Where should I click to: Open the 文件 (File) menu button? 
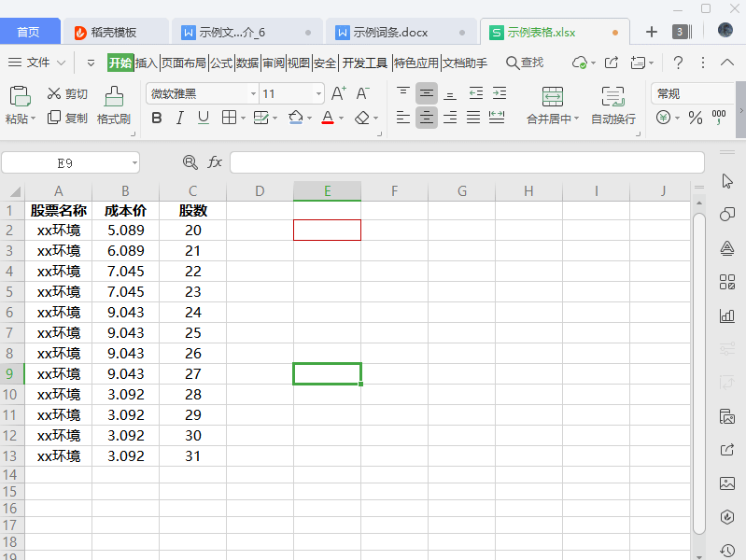(x=37, y=63)
